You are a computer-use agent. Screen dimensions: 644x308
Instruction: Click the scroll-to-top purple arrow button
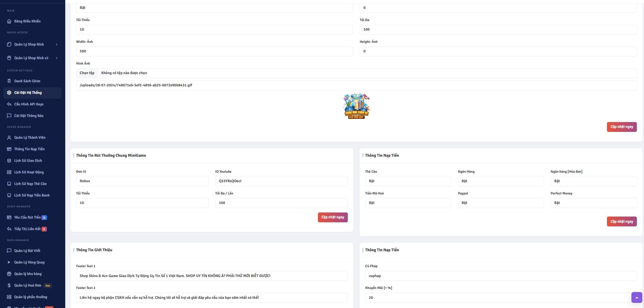[637, 297]
